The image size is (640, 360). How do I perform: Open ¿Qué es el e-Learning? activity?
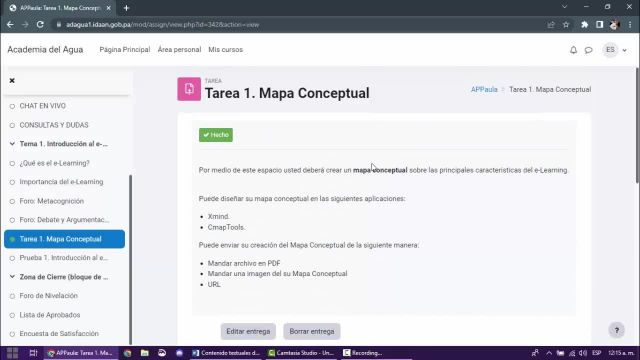coord(54,163)
